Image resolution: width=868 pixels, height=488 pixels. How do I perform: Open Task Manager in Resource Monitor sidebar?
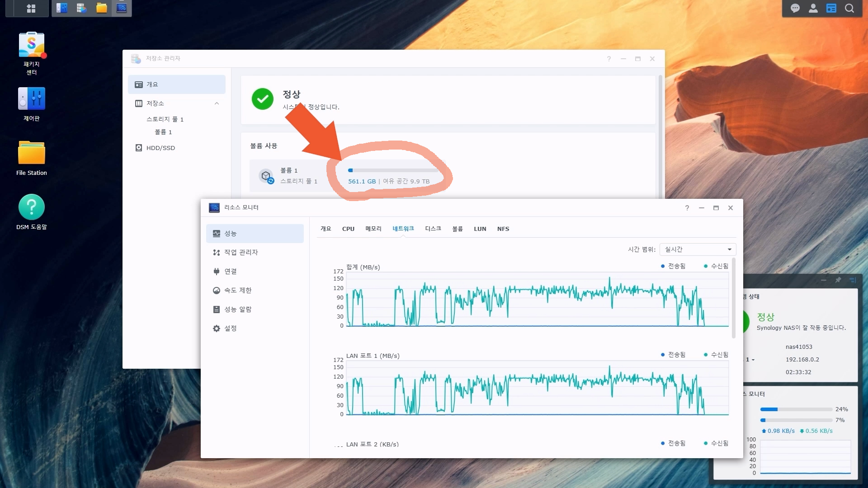pos(241,253)
